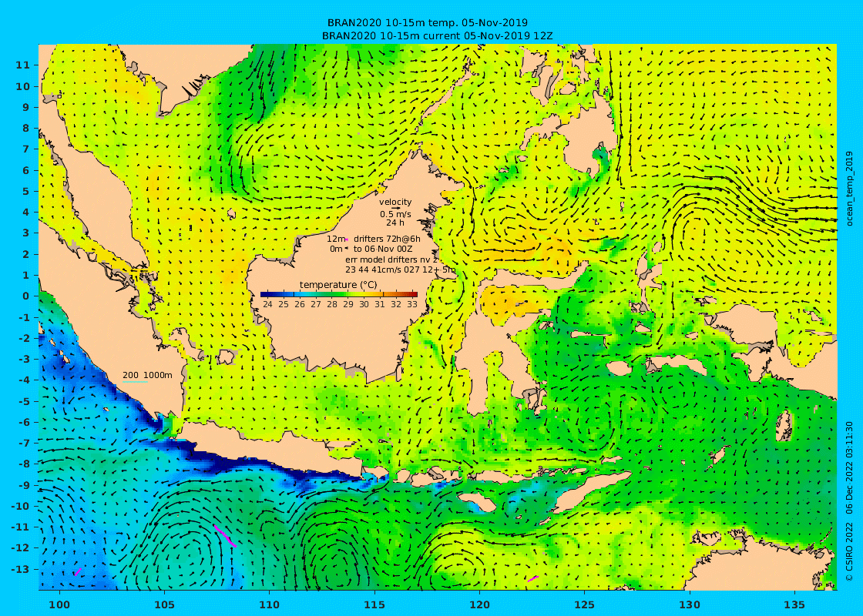Click the subtitle 'BRAN2020 10-15m current 05-Nov-2019 12Z'
863x616 pixels.
pyautogui.click(x=437, y=35)
